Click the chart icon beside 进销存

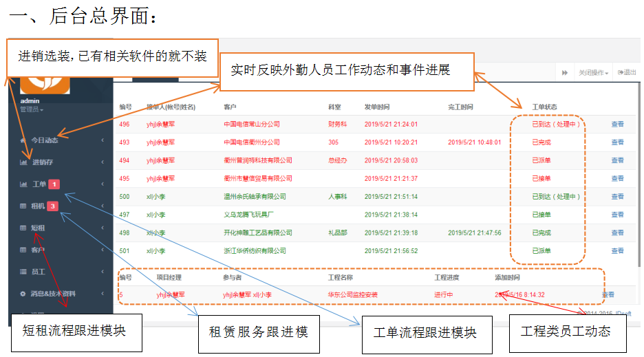(23, 162)
